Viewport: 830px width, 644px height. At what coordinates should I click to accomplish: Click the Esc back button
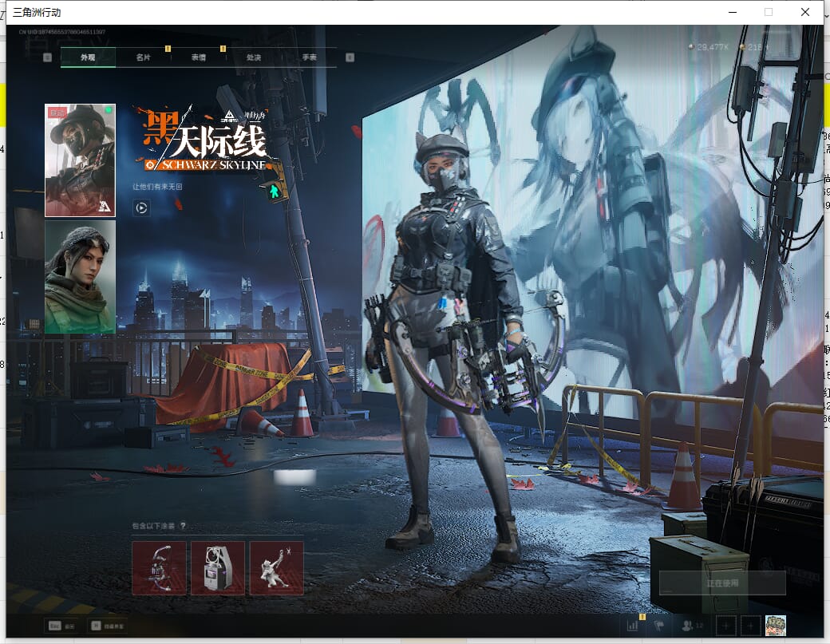click(x=61, y=626)
